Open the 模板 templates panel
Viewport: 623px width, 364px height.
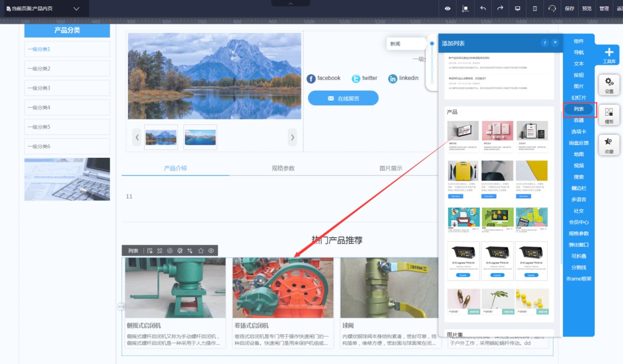[609, 115]
